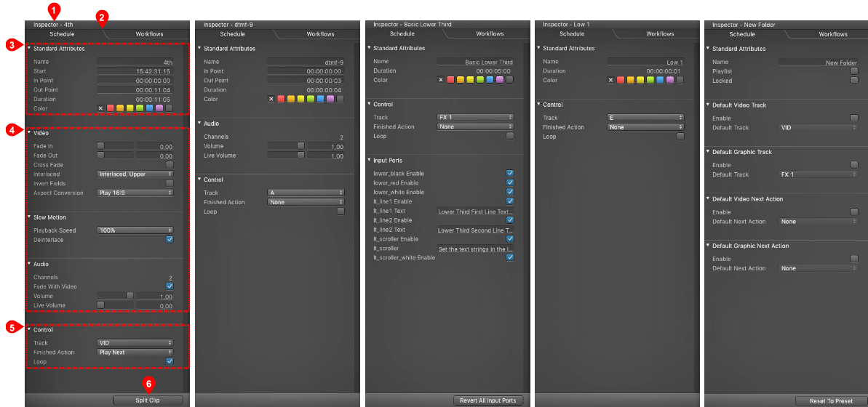Enable Default Video Track checkbox

tap(853, 118)
